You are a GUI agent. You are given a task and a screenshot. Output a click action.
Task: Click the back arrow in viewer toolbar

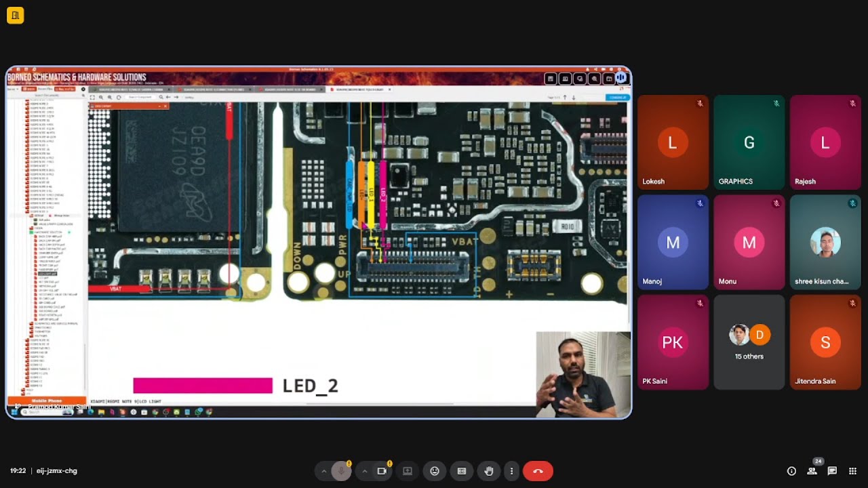tap(168, 98)
